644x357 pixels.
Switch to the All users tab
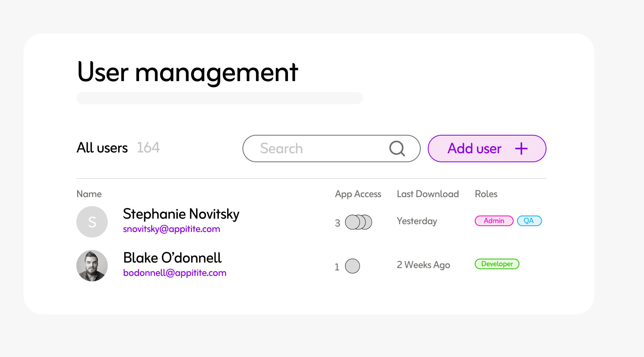click(102, 148)
